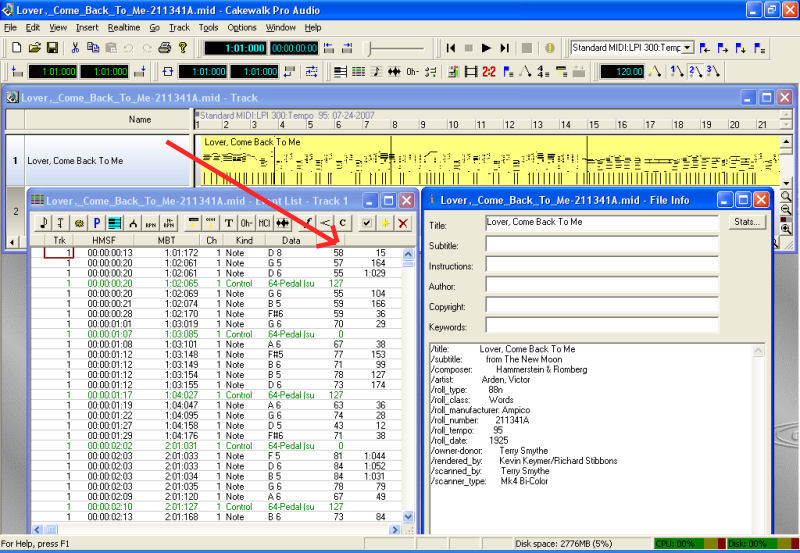Click inside the Author text field
The width and height of the screenshot is (800, 553).
tap(601, 286)
